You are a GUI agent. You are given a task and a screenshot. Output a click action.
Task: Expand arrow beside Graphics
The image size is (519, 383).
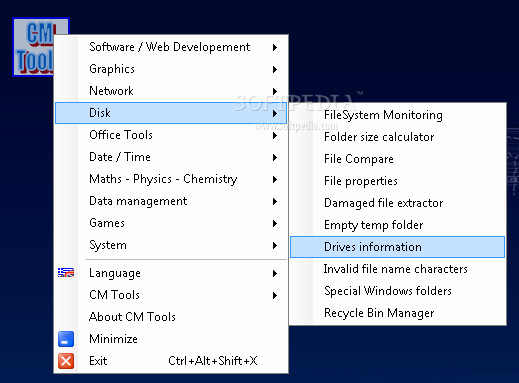[x=275, y=69]
